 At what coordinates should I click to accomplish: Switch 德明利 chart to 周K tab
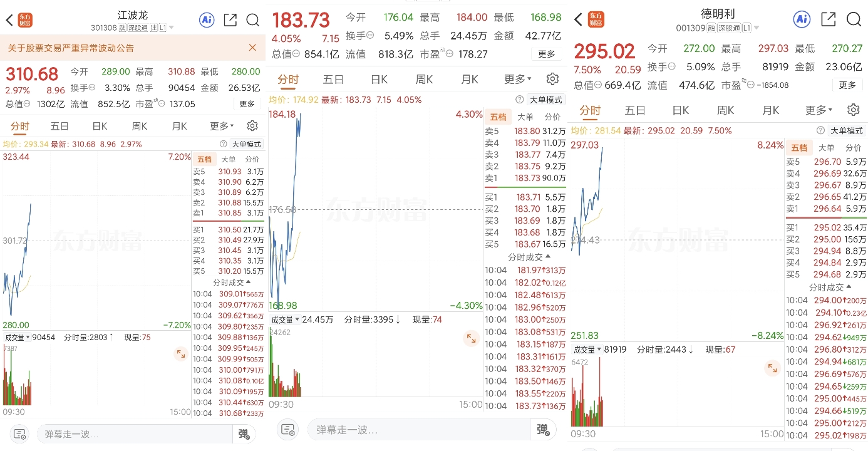click(725, 110)
